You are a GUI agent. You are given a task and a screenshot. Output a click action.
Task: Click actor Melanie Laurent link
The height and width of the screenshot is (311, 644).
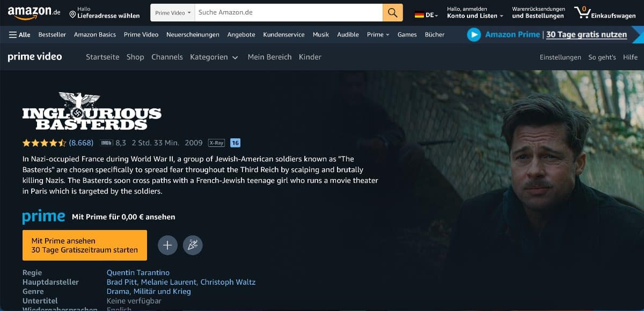(169, 282)
